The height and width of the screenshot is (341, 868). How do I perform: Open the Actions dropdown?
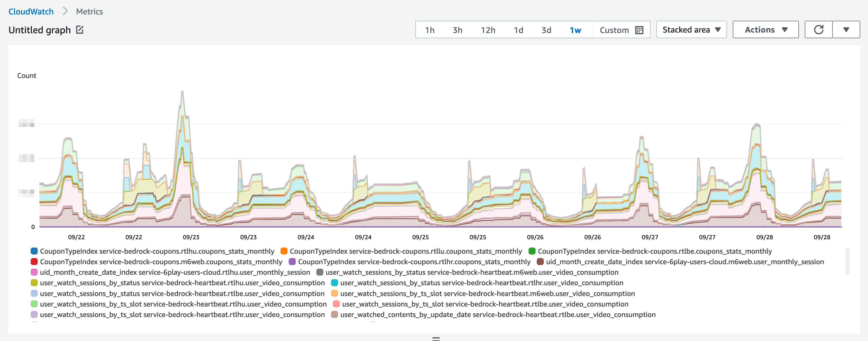click(x=765, y=29)
